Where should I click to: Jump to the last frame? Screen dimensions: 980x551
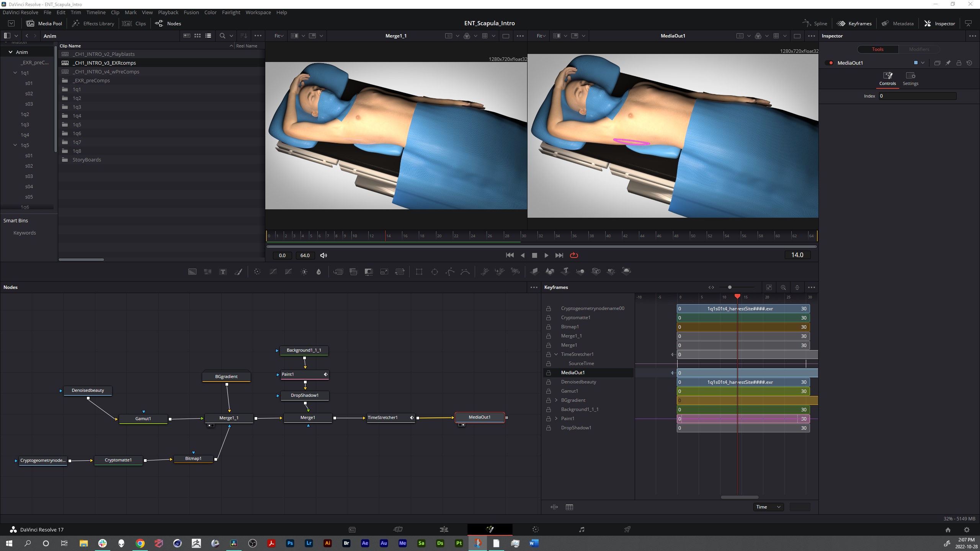[x=559, y=255]
